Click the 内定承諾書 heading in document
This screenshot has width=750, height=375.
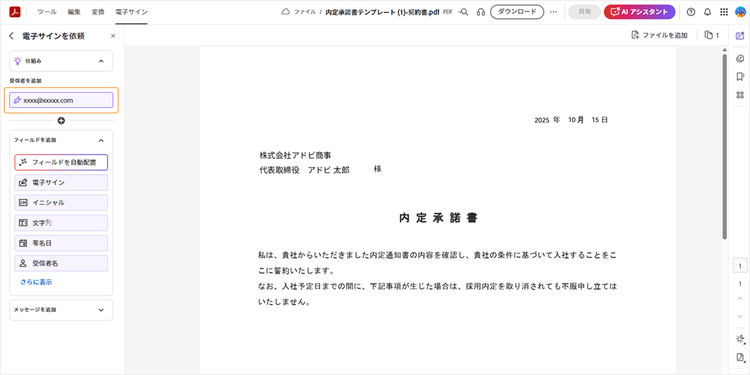pos(439,218)
